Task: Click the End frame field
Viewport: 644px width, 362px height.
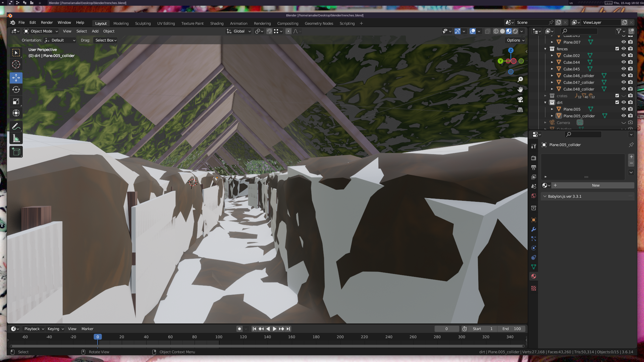Action: pyautogui.click(x=512, y=329)
